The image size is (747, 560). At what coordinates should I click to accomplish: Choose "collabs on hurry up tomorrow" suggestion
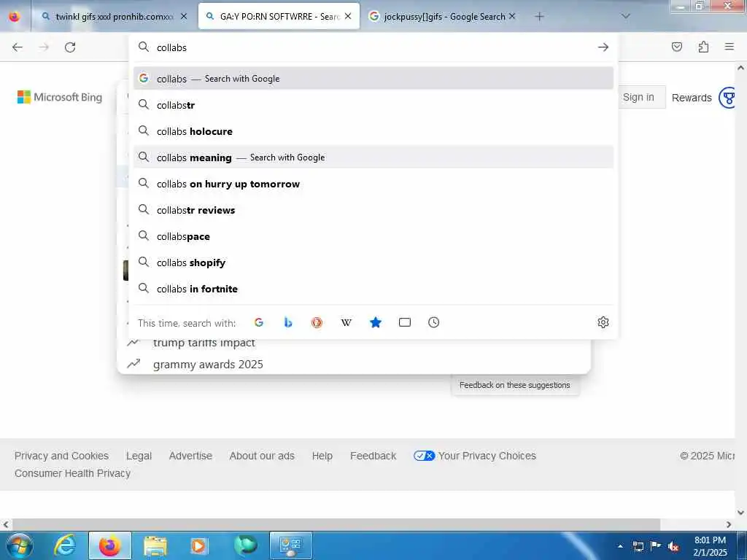(373, 184)
